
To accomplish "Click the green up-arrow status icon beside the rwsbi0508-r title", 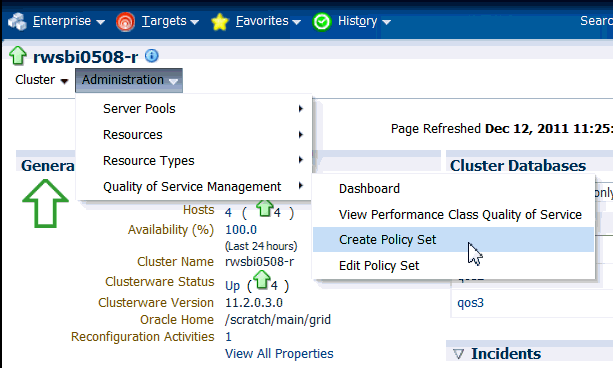I will pos(18,56).
